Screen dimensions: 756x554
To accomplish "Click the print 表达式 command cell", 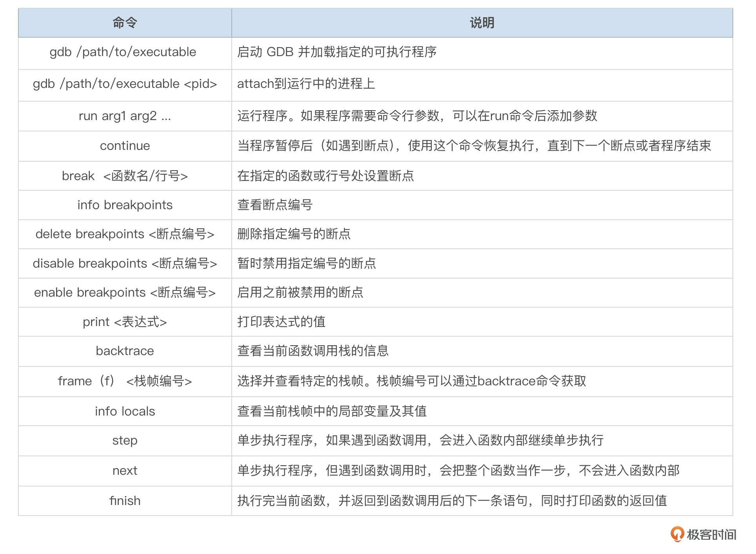I will [x=125, y=322].
